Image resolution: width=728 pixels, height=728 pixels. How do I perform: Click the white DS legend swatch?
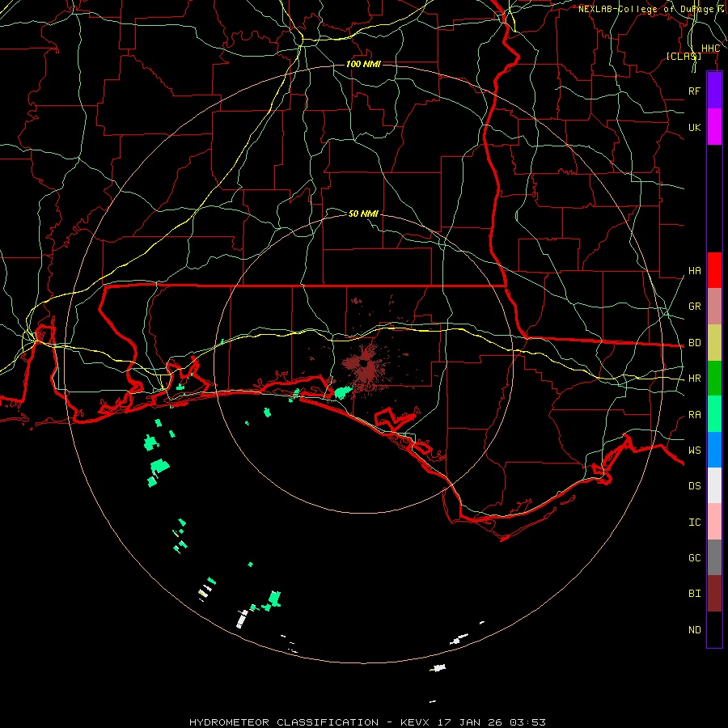pos(714,485)
